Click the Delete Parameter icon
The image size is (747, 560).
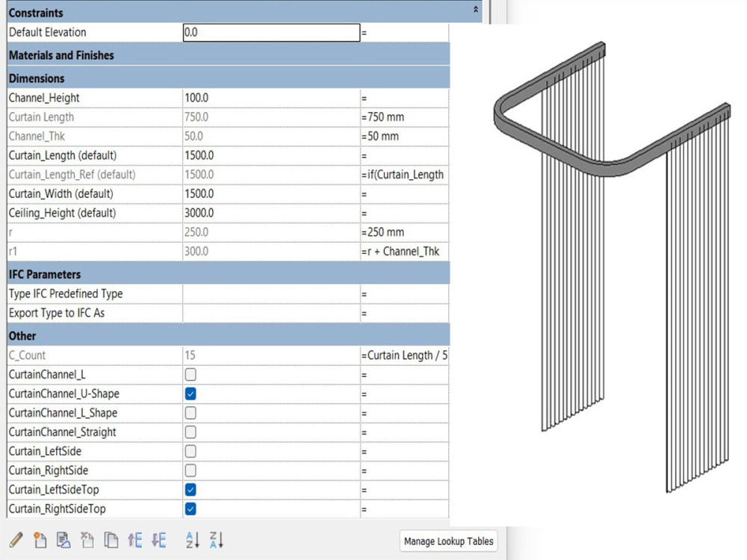point(87,540)
